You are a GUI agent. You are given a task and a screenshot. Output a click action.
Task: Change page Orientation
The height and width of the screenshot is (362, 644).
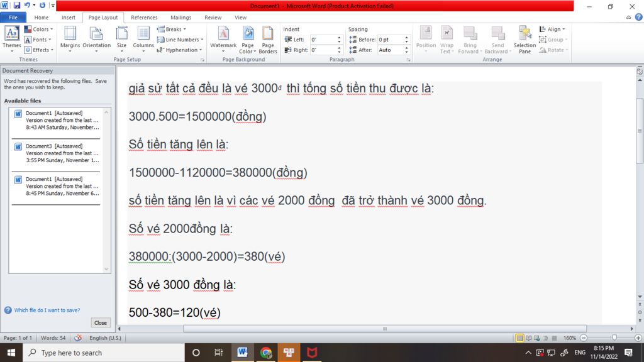pyautogui.click(x=96, y=39)
